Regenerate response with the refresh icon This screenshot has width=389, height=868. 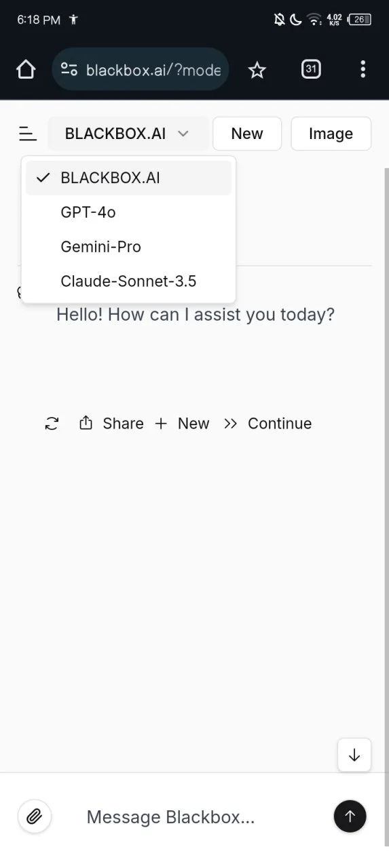[52, 424]
